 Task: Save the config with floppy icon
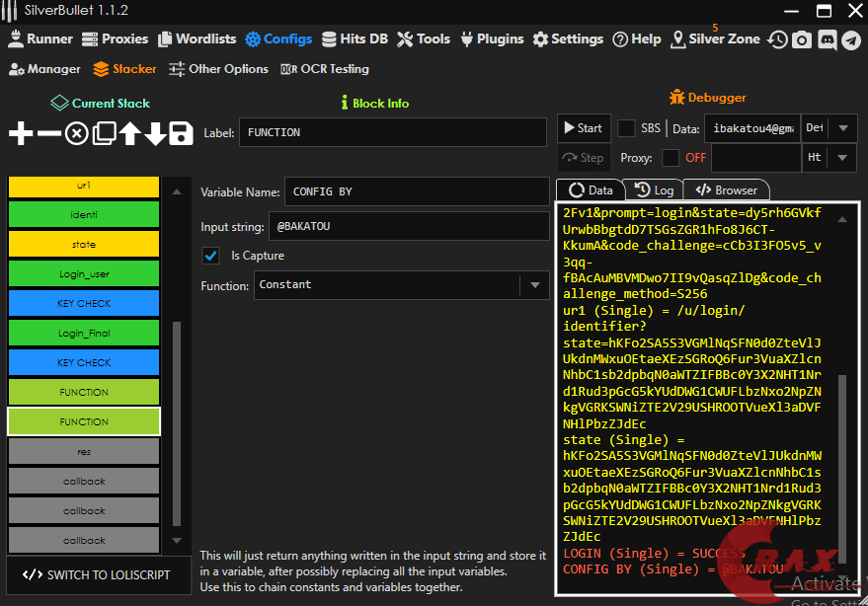pos(181,133)
